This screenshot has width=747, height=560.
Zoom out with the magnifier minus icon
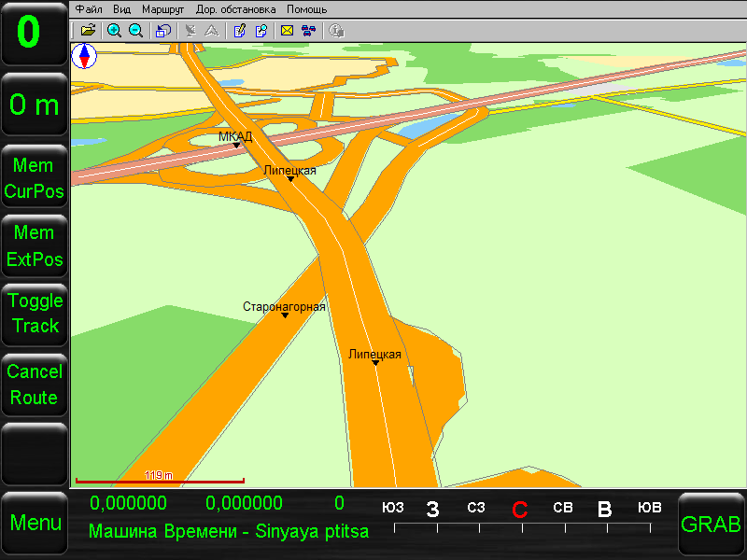(136, 31)
